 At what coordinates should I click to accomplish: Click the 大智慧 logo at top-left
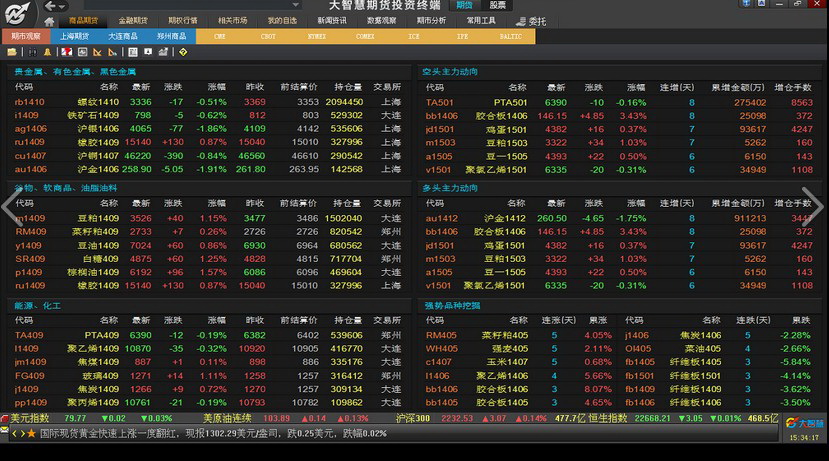pos(17,13)
